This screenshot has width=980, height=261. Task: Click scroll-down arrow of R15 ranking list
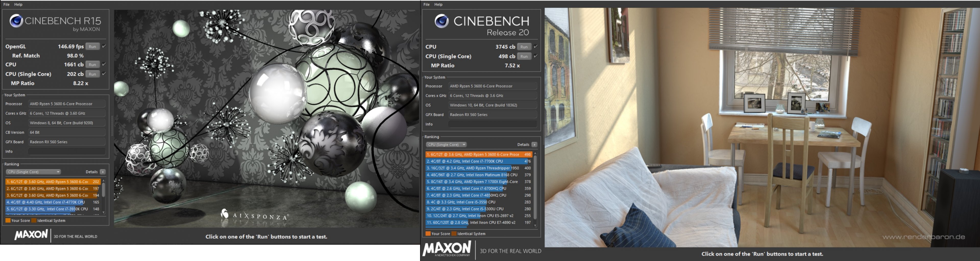tap(103, 212)
